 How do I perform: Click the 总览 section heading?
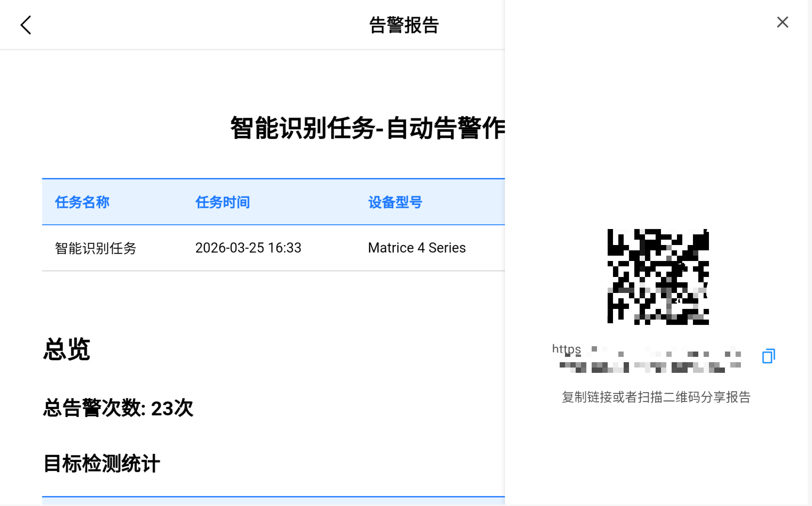pos(67,349)
